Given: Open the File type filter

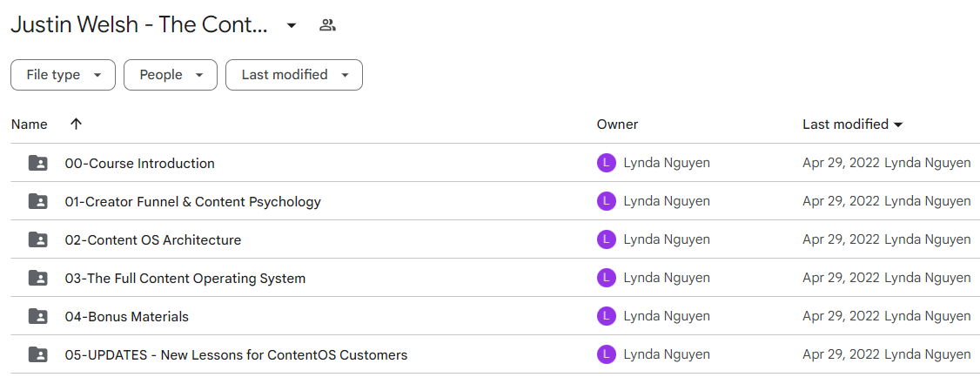Looking at the screenshot, I should pyautogui.click(x=64, y=75).
